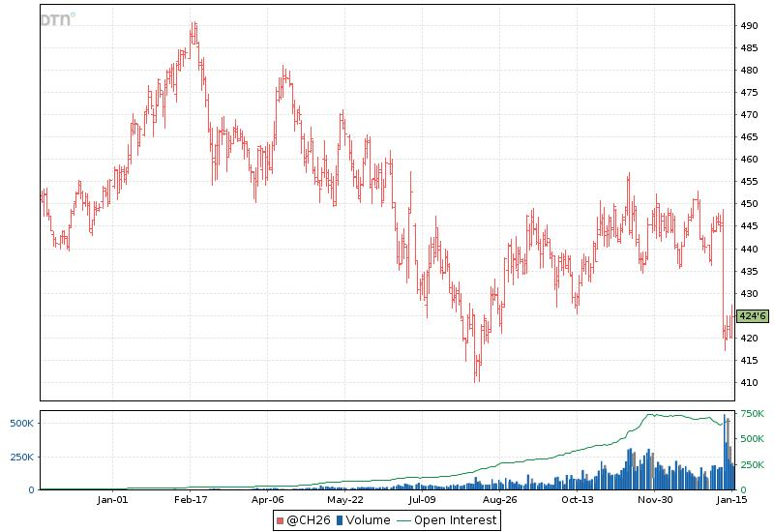This screenshot has height=532, width=774.
Task: Click the blue Volume legend swatch
Action: click(x=340, y=520)
